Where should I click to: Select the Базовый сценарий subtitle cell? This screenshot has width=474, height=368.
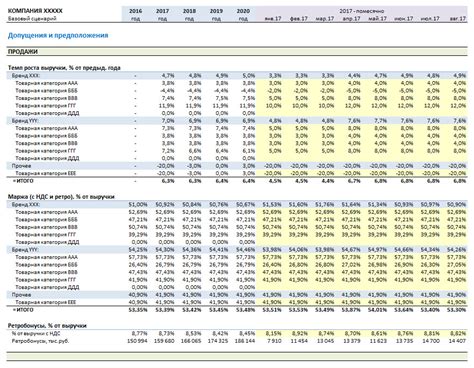(32, 19)
